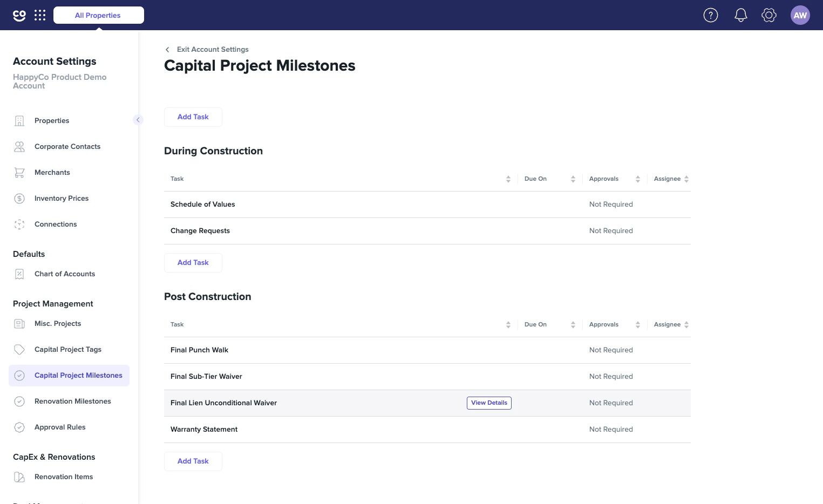Click the HappyCo logo icon

[x=19, y=15]
